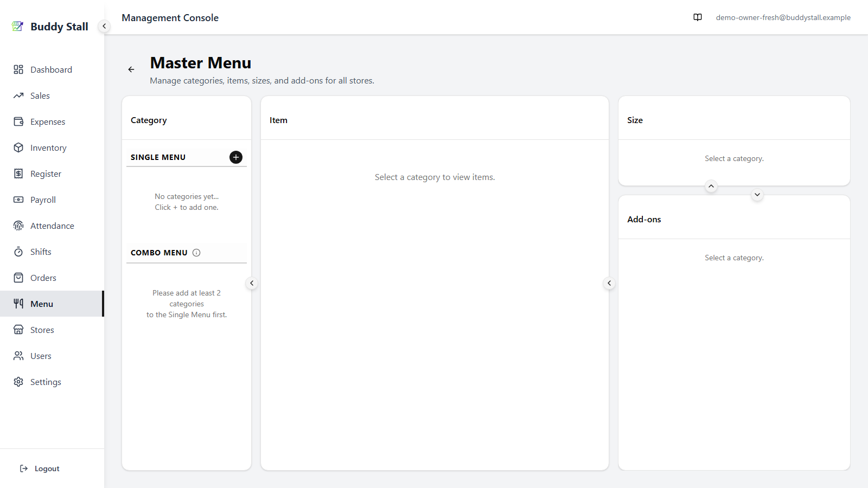Open the Register page
This screenshot has width=868, height=488.
click(52, 174)
